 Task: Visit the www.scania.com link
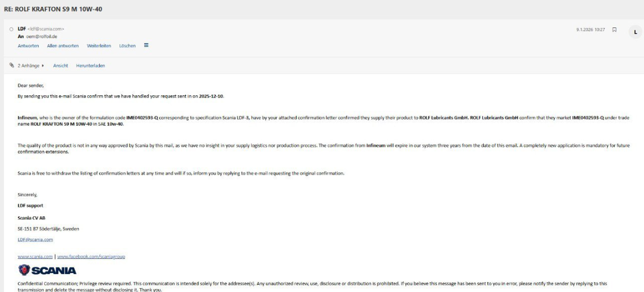(x=35, y=256)
